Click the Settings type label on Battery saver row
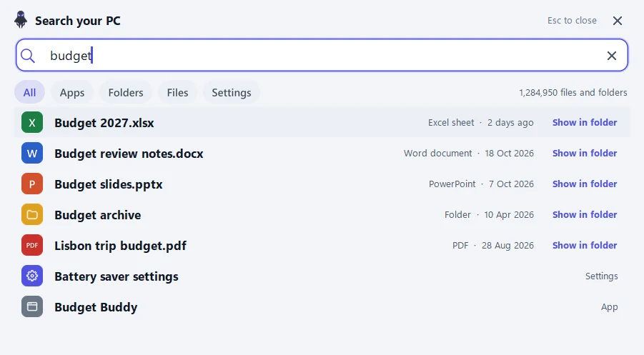This screenshot has height=355, width=644. 601,276
